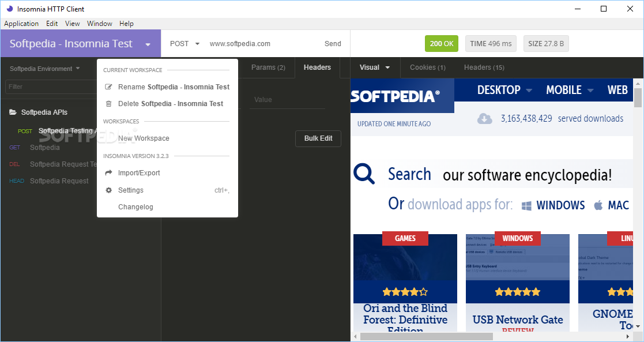
Task: Click the magnifying glass search icon
Action: 364,174
